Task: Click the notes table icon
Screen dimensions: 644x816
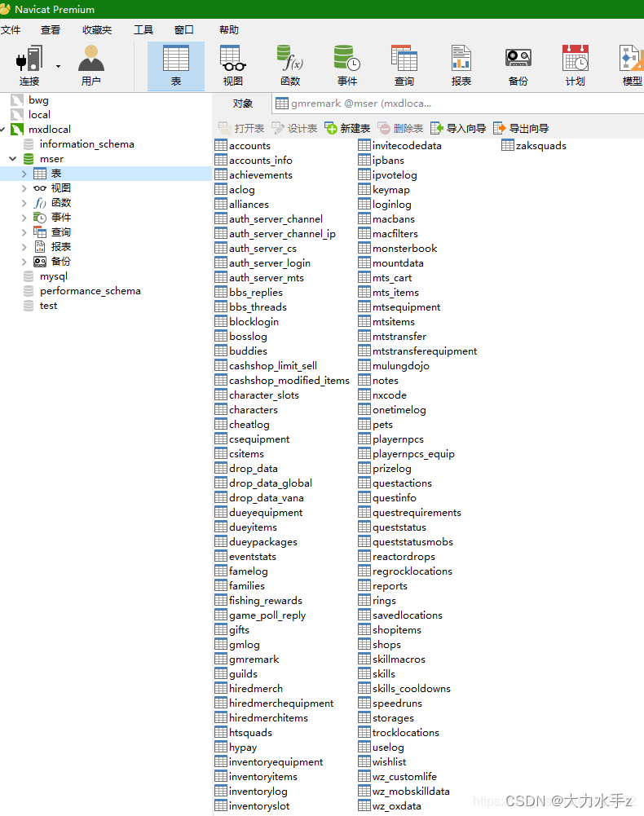Action: [364, 381]
